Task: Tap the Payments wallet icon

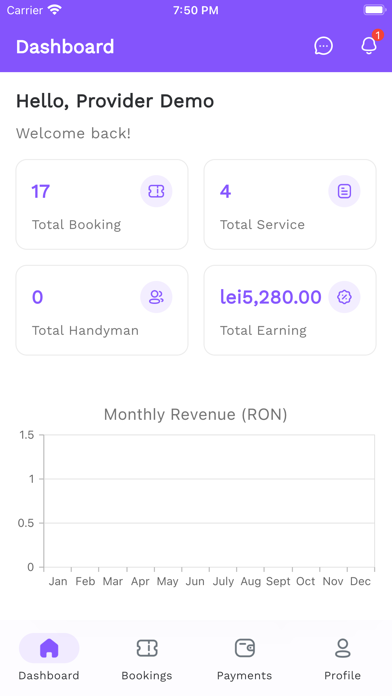Action: 245,648
